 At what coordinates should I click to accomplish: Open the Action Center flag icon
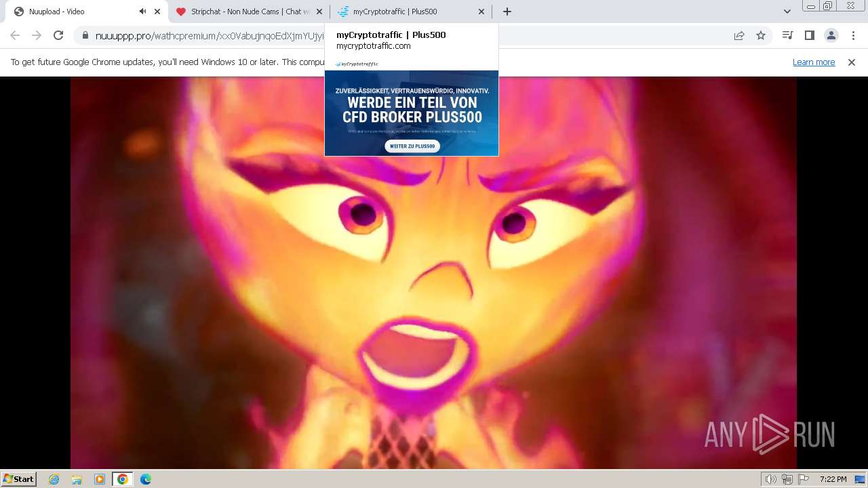(803, 479)
